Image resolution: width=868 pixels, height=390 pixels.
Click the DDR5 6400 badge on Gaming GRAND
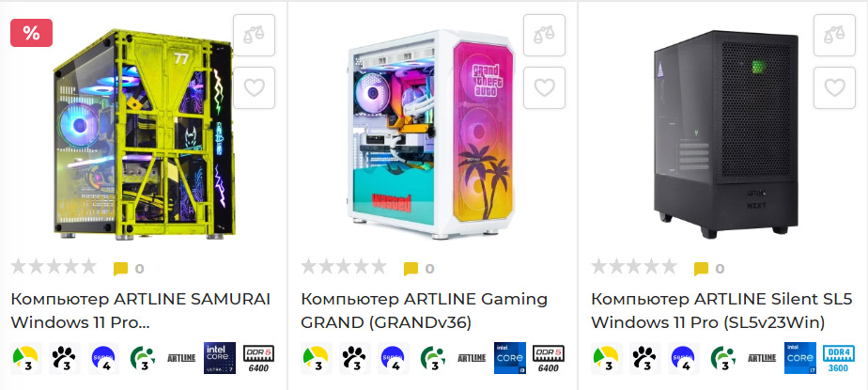(x=548, y=358)
